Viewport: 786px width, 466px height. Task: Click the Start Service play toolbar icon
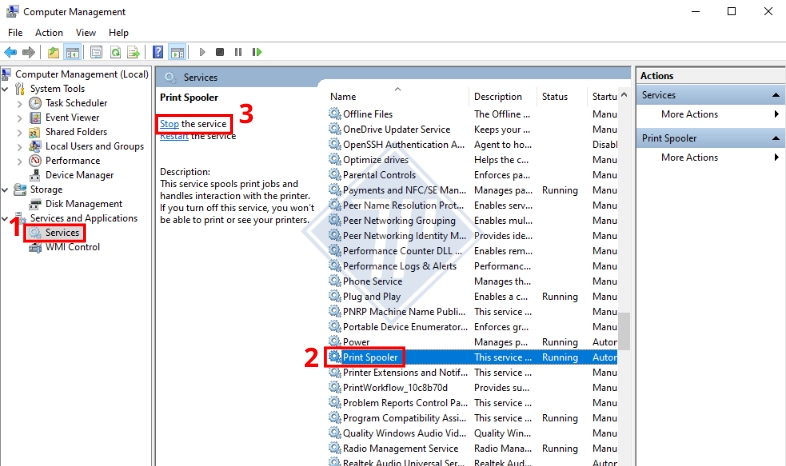pos(202,52)
